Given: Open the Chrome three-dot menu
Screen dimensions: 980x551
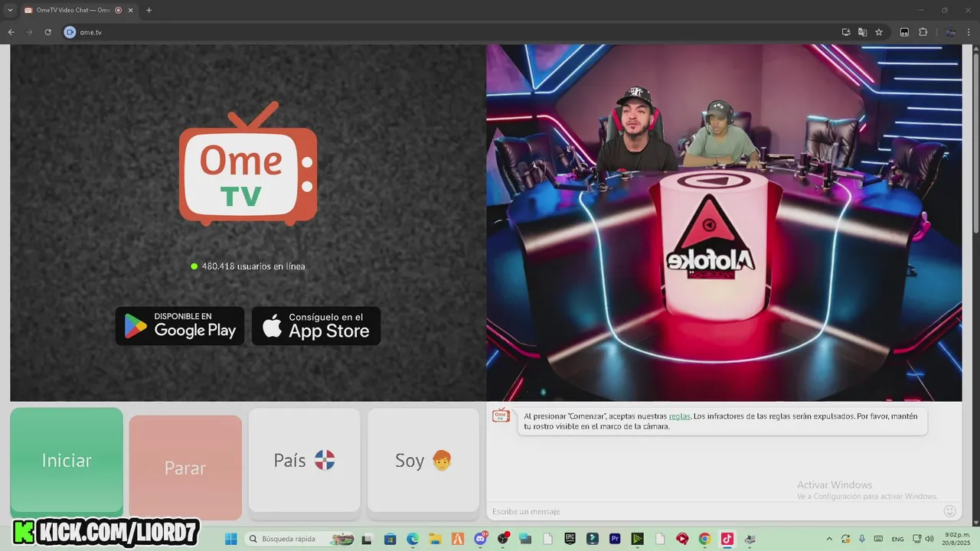Looking at the screenshot, I should pos(969,32).
